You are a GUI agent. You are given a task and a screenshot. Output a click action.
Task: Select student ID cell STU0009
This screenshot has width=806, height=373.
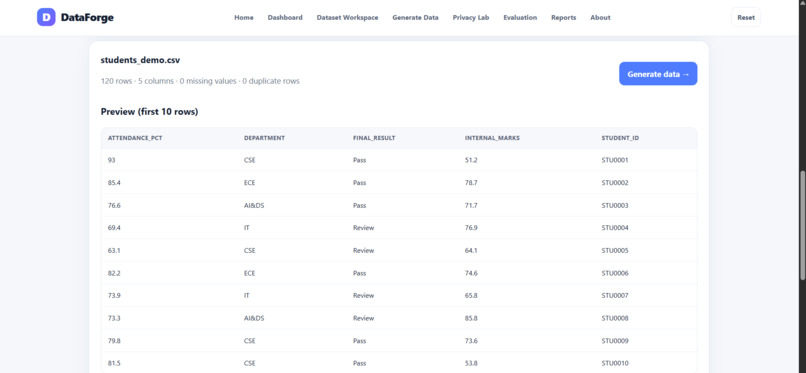(615, 341)
